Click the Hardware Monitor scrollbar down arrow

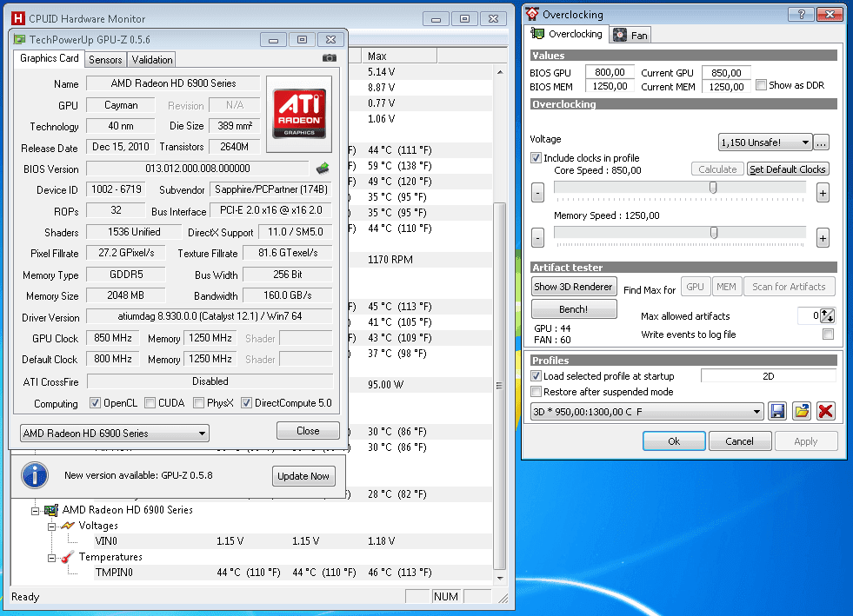point(500,579)
